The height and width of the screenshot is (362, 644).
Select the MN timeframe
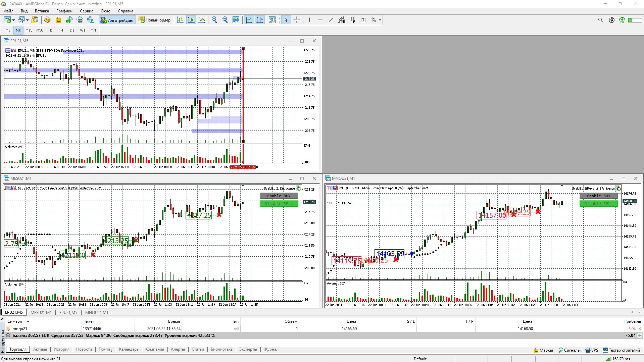(x=93, y=30)
